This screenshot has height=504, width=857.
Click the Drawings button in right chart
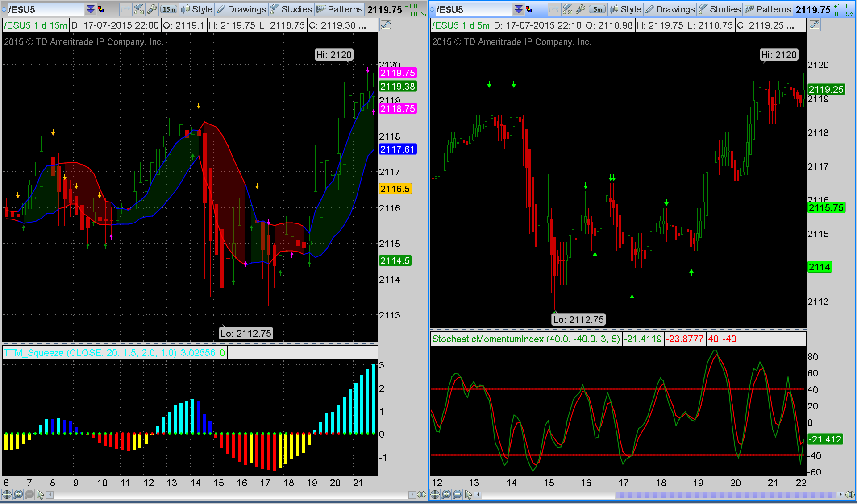670,9
